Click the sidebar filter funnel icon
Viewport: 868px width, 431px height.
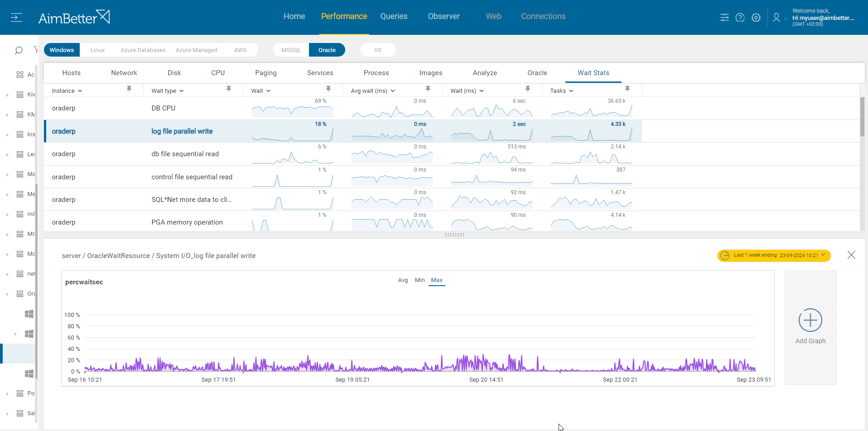point(36,49)
